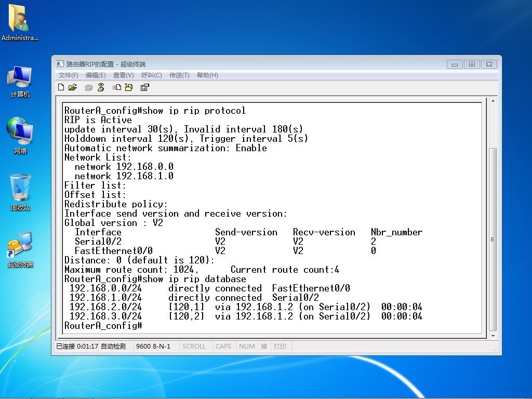The image size is (532, 399).
Task: Select the 回收站 recycle bin icon
Action: click(x=20, y=192)
